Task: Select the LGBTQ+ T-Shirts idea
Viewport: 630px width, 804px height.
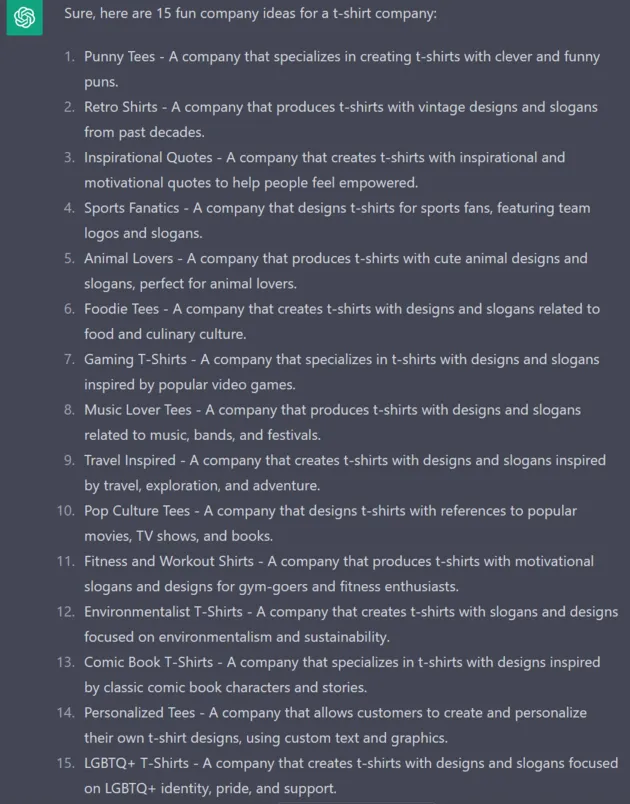Action: [351, 776]
